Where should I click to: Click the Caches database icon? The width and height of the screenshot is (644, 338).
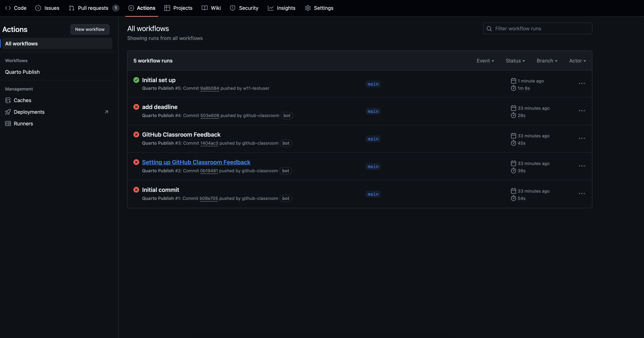click(8, 100)
